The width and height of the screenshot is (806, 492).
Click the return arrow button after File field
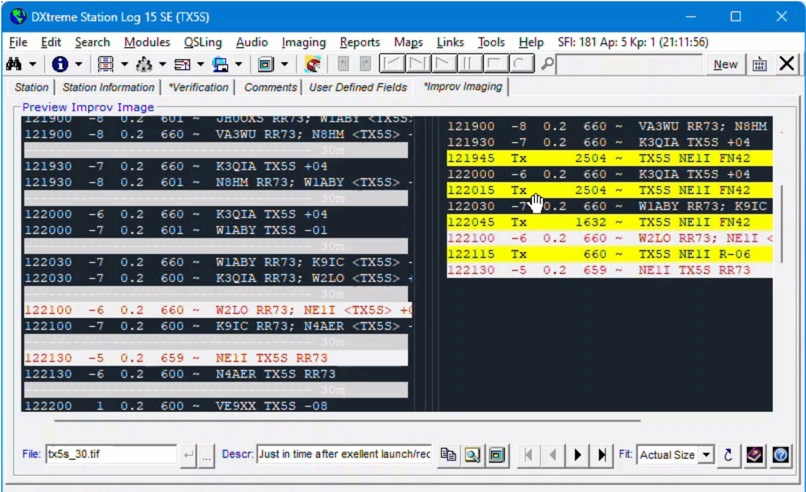(188, 455)
